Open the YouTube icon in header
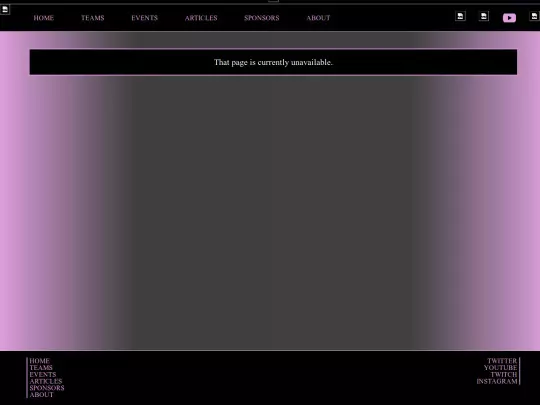Viewport: 540px width, 405px height. click(509, 18)
